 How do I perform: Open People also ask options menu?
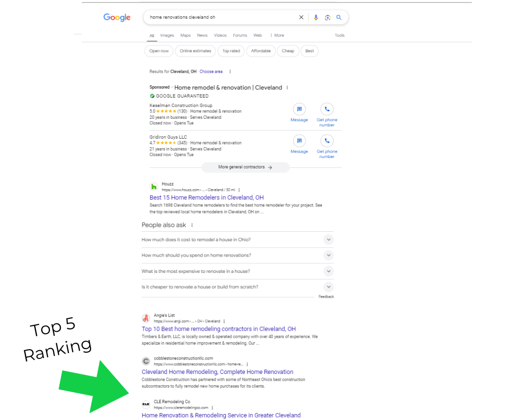coord(192,225)
